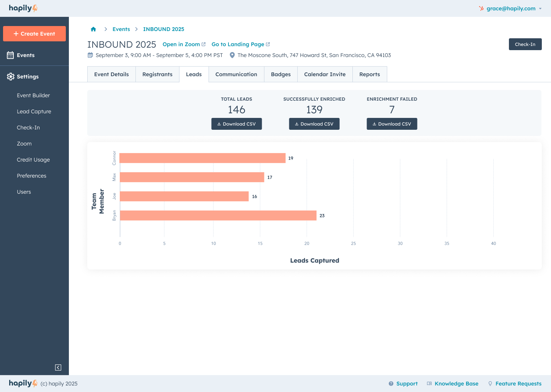This screenshot has height=392, width=551.
Task: Switch to the Registrants tab
Action: click(x=157, y=74)
